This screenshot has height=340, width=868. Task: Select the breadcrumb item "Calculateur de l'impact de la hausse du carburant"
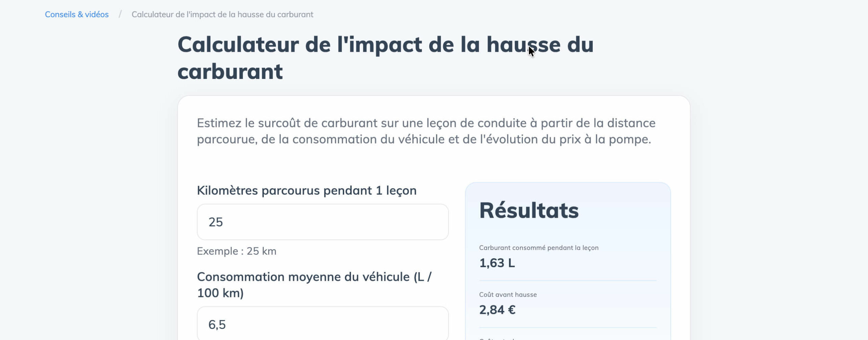point(222,15)
